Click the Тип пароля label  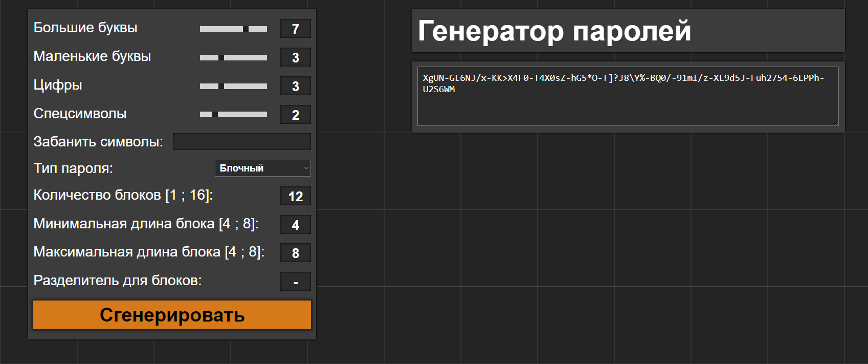tap(73, 168)
